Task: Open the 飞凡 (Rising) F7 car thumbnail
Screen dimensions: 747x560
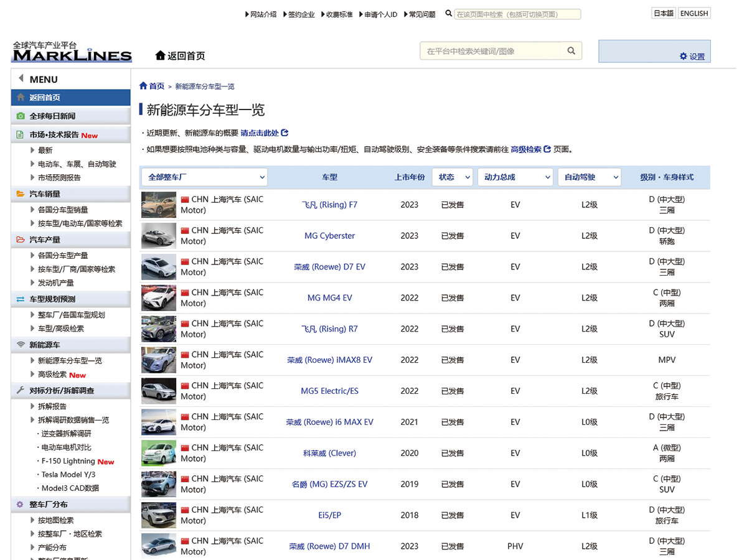Action: (159, 205)
